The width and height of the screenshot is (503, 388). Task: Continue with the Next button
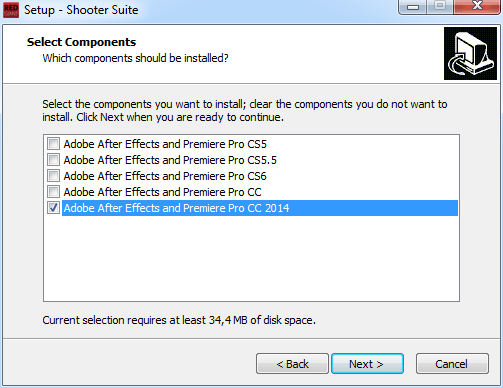pos(367,364)
